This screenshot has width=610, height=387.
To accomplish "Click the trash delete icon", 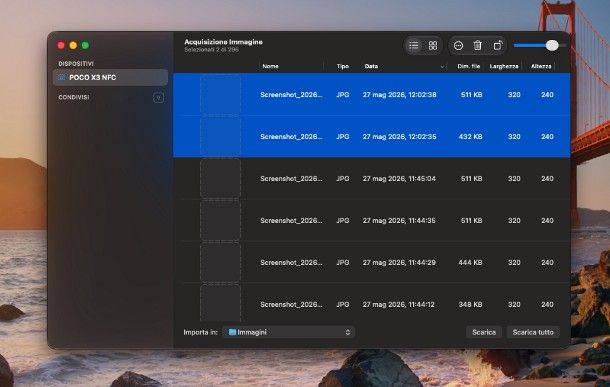I will click(477, 46).
